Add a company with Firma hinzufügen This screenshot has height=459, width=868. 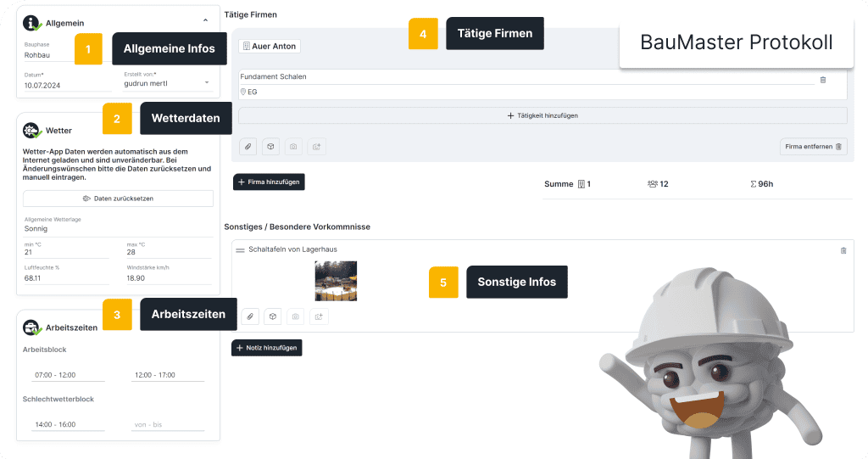(x=269, y=182)
